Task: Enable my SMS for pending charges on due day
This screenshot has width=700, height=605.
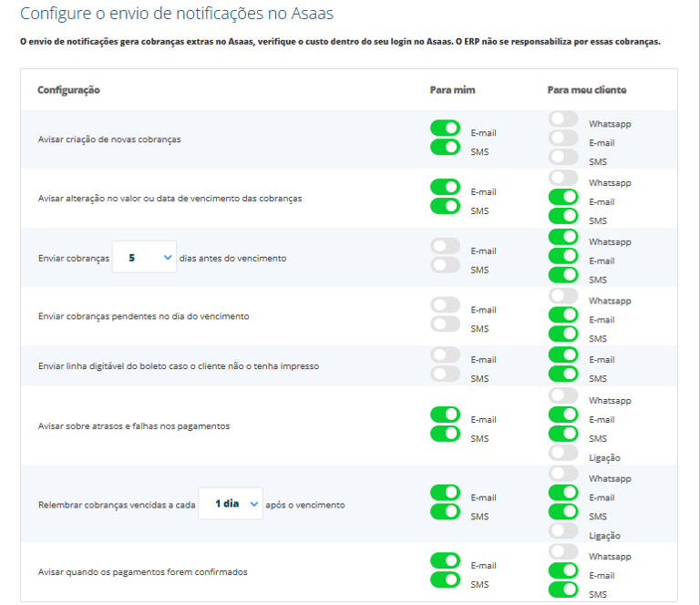Action: 445,324
